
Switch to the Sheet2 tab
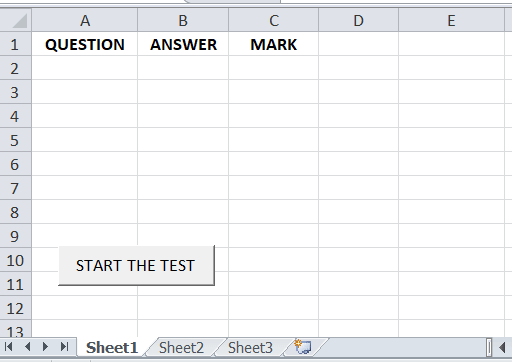(181, 348)
